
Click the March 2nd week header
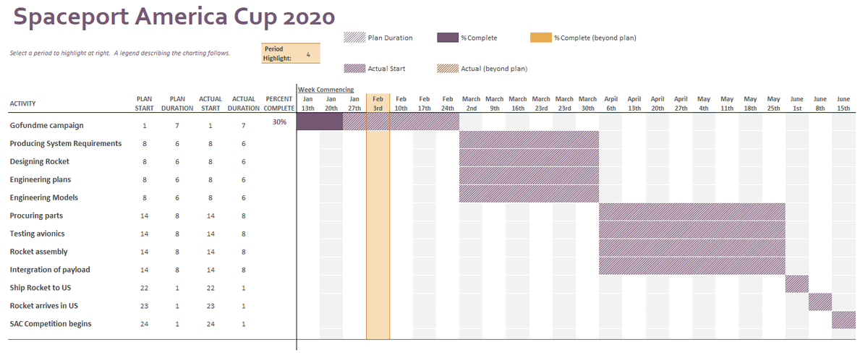tap(471, 103)
